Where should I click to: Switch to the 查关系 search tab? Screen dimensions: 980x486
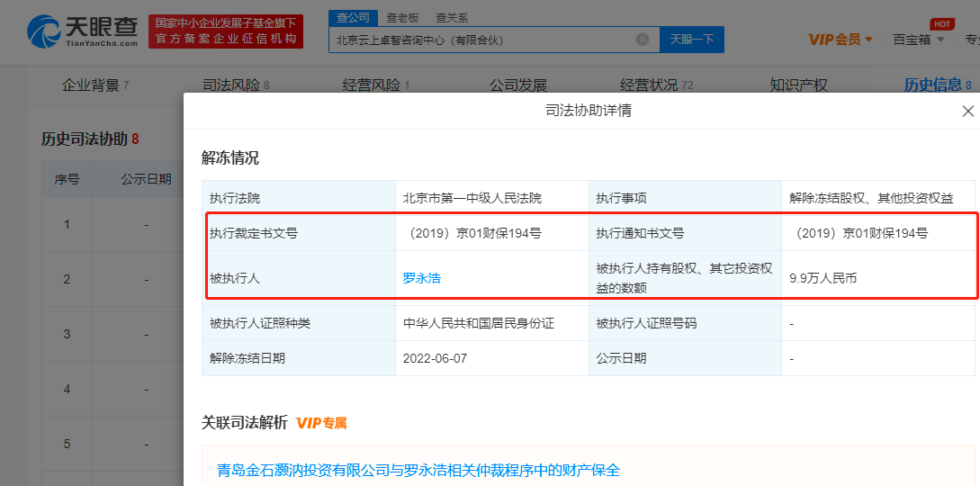tap(452, 18)
